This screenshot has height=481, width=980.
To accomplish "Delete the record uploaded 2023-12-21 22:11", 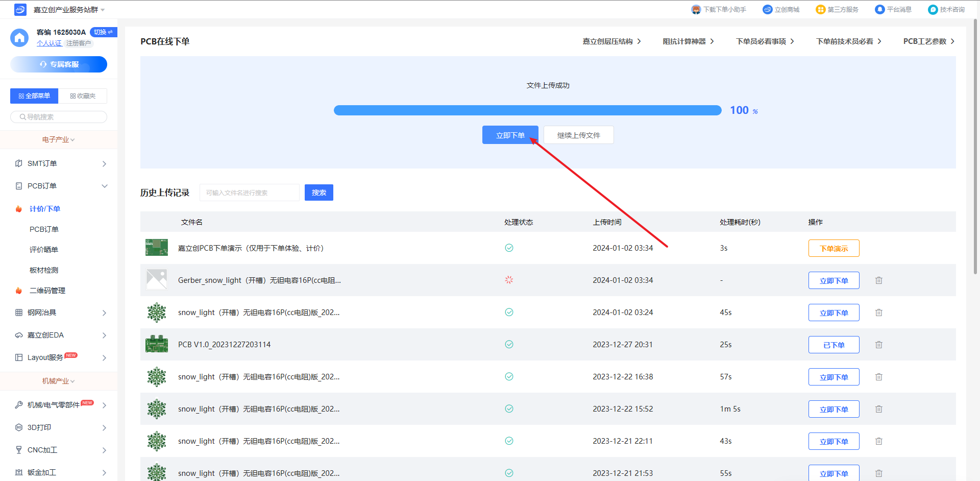I will (x=879, y=441).
